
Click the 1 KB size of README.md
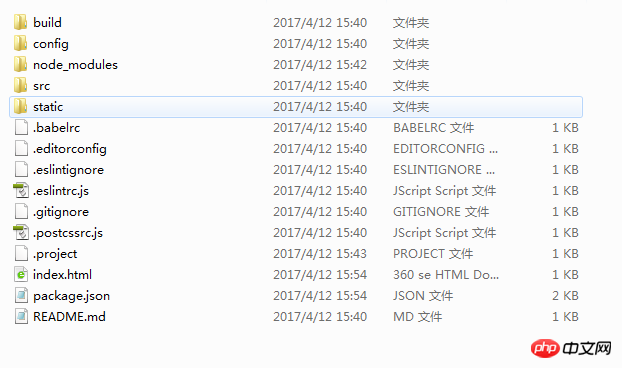click(565, 316)
